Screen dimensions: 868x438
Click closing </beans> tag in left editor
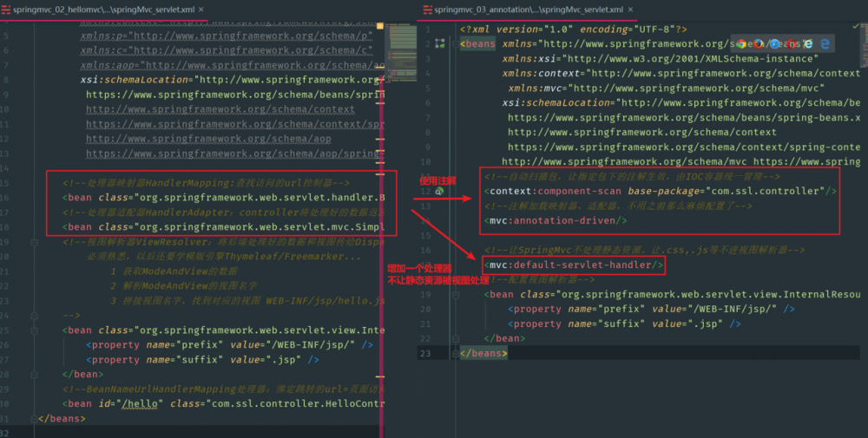click(x=62, y=419)
